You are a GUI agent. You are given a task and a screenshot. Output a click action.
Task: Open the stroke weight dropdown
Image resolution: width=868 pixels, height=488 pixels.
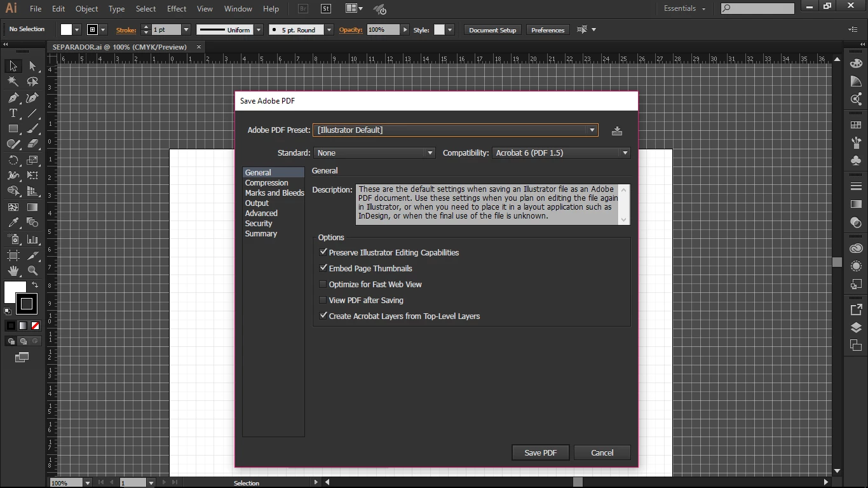(x=186, y=30)
